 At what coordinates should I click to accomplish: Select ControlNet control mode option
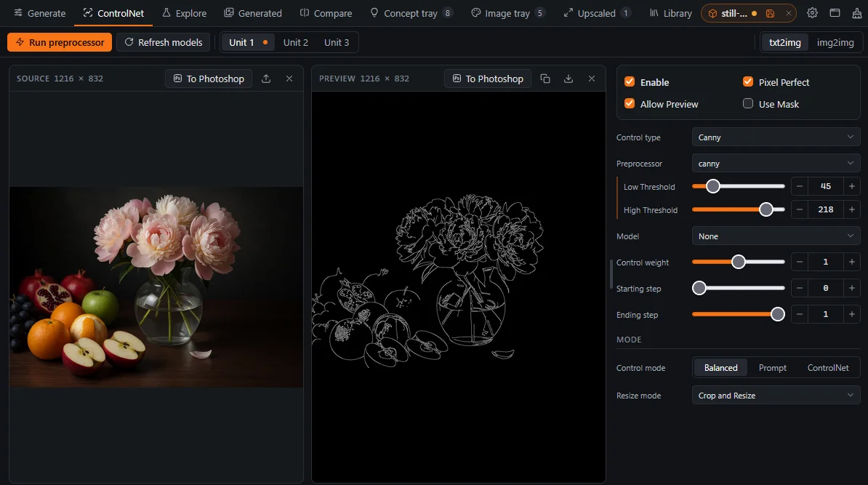tap(827, 368)
